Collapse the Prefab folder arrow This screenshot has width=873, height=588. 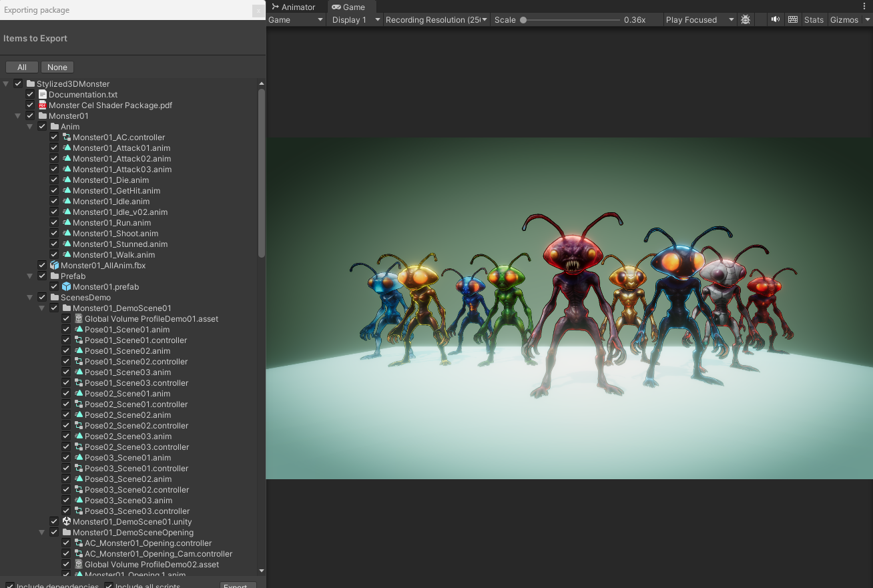tap(30, 276)
